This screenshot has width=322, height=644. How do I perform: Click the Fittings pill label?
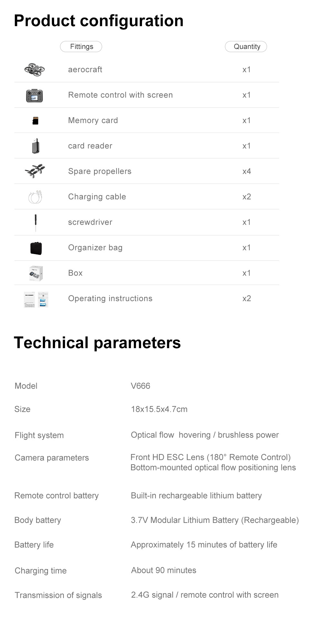point(81,47)
